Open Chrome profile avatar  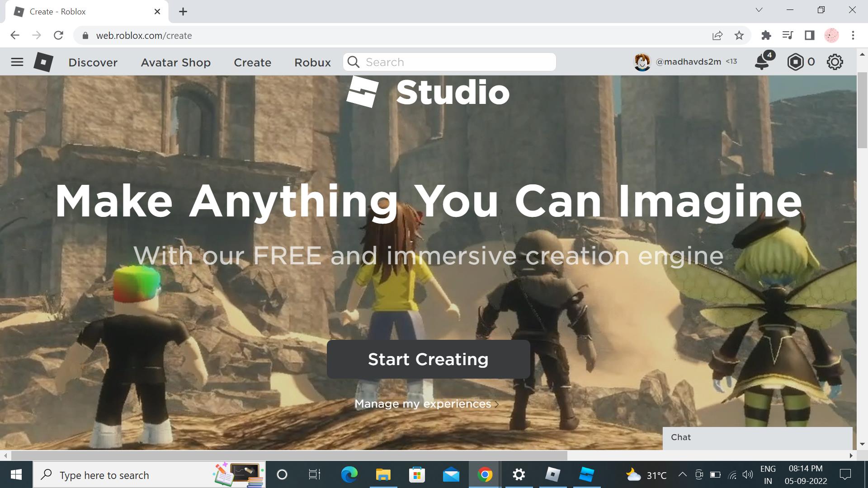point(831,35)
